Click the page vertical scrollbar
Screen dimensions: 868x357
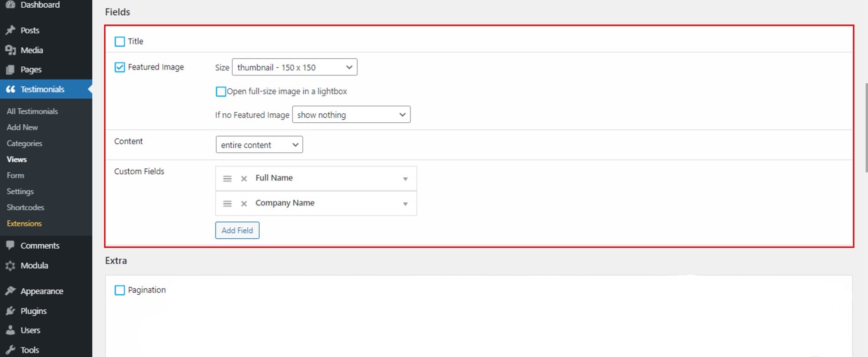[x=866, y=128]
